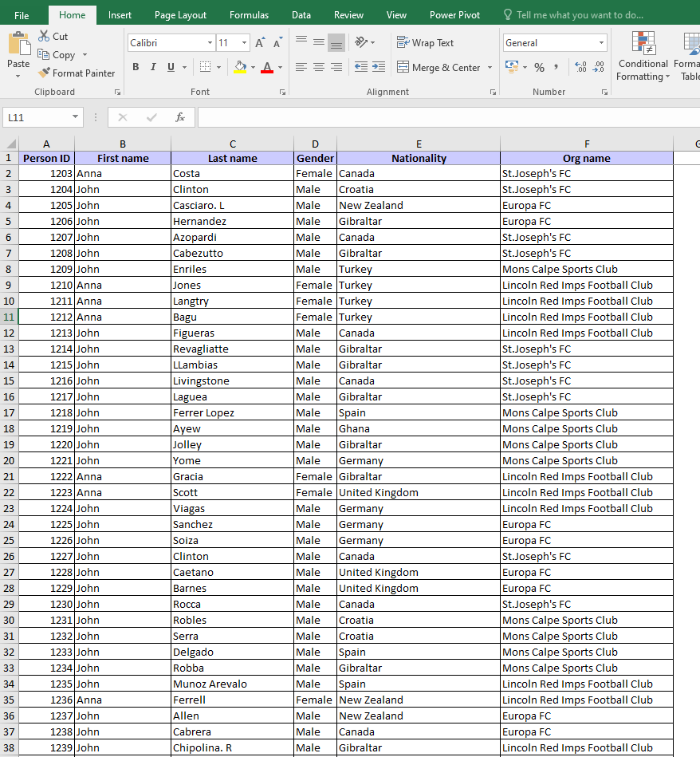Click the Increase Indent icon
This screenshot has width=700, height=757.
pyautogui.click(x=378, y=68)
